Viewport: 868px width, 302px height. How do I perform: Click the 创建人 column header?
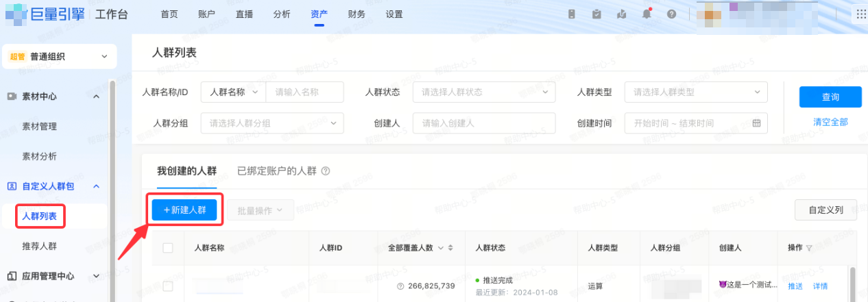click(730, 248)
